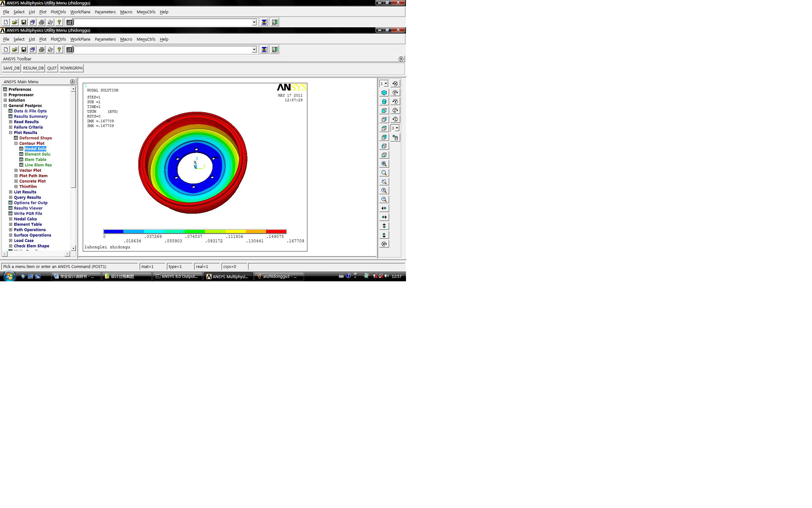The height and width of the screenshot is (508, 812).
Task: Launch Report Generator icon in front window toolbar
Action: tap(50, 50)
